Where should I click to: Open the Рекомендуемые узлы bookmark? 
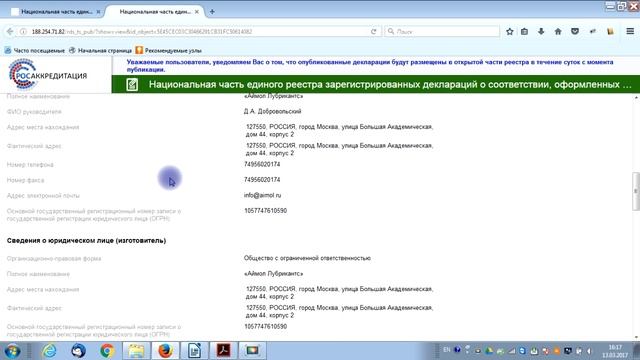pyautogui.click(x=169, y=51)
